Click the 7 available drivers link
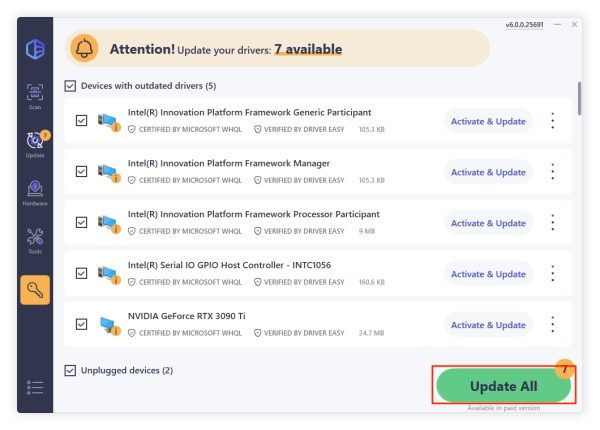Screen dimensions: 600x430 tap(308, 49)
